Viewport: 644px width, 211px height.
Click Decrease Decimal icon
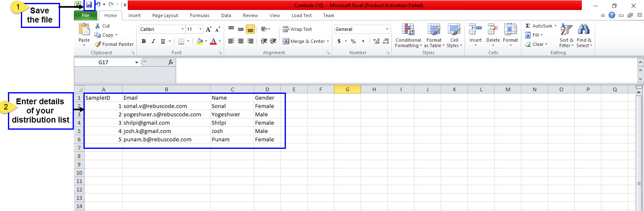click(x=386, y=41)
